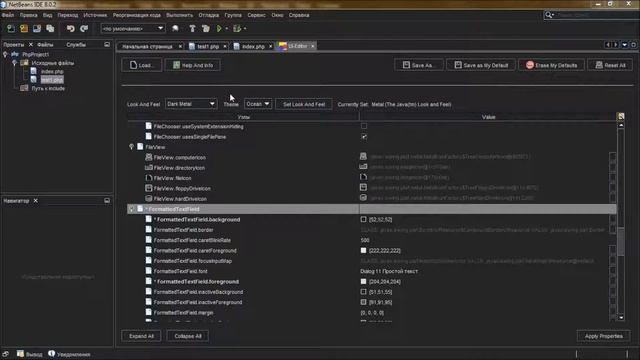Viewport: 640px width, 360px height.
Task: Click the icon at Value column corner
Action: tap(621, 117)
